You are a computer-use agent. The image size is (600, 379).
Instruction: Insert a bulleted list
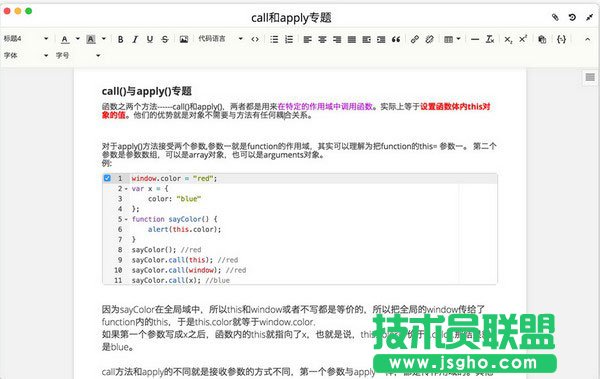[x=274, y=39]
